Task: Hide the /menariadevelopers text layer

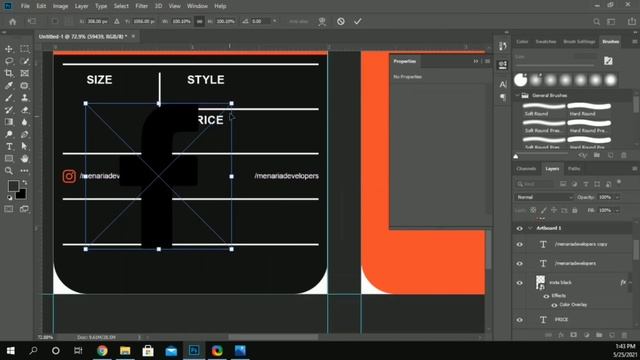Action: pyautogui.click(x=520, y=263)
